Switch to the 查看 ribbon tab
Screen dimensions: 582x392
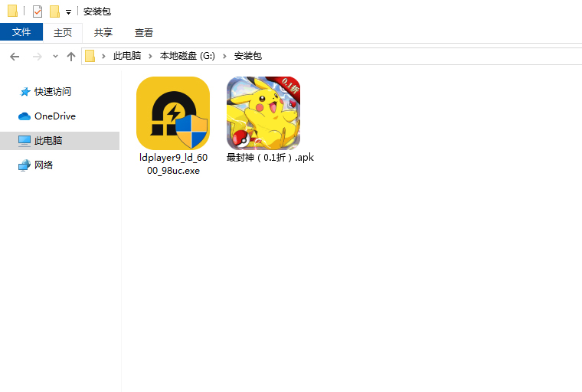tap(144, 33)
